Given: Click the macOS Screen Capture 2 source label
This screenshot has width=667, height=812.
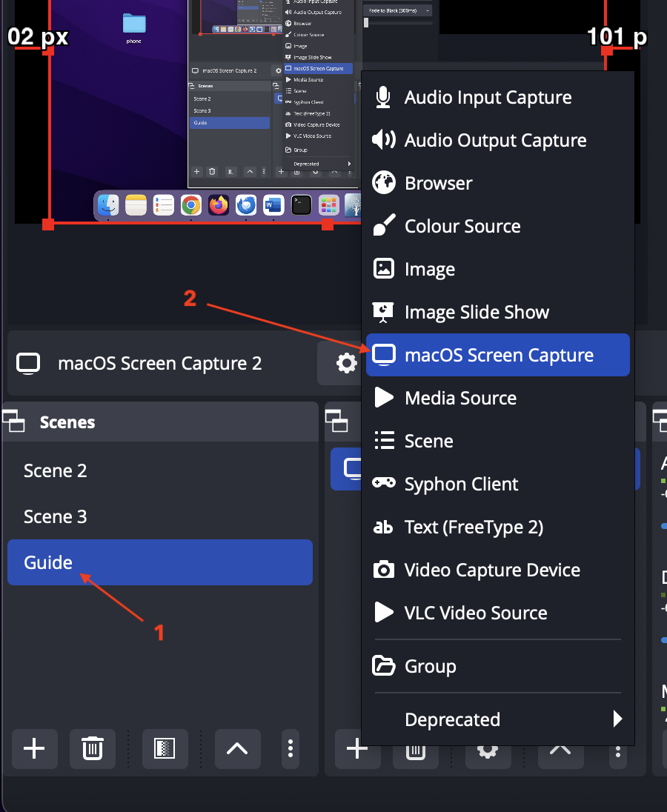Looking at the screenshot, I should pyautogui.click(x=159, y=364).
